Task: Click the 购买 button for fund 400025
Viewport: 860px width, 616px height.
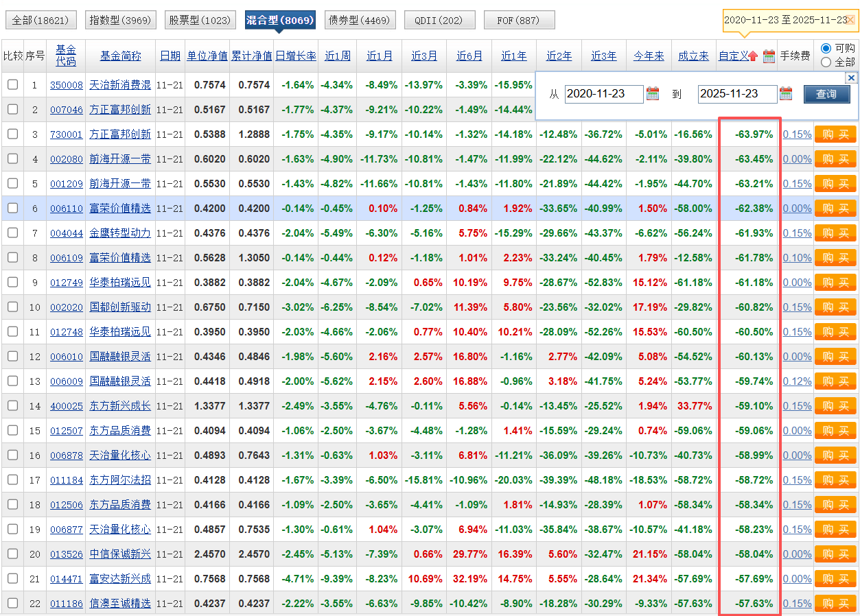Action: point(835,406)
